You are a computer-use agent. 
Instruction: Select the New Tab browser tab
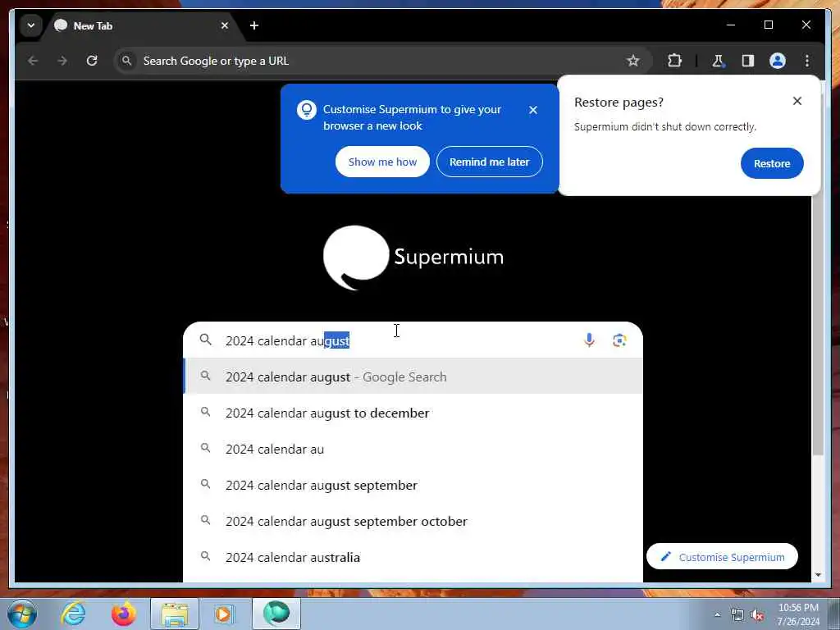point(141,25)
